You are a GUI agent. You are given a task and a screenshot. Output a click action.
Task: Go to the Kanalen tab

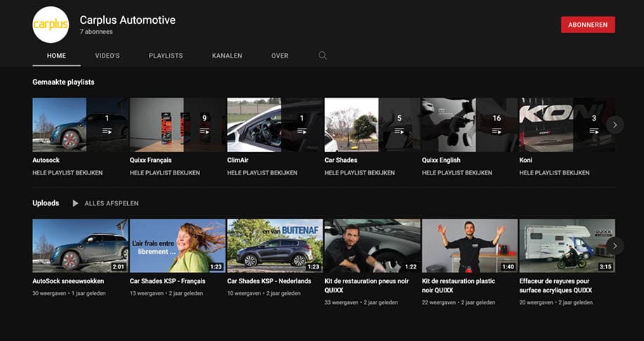coord(227,56)
